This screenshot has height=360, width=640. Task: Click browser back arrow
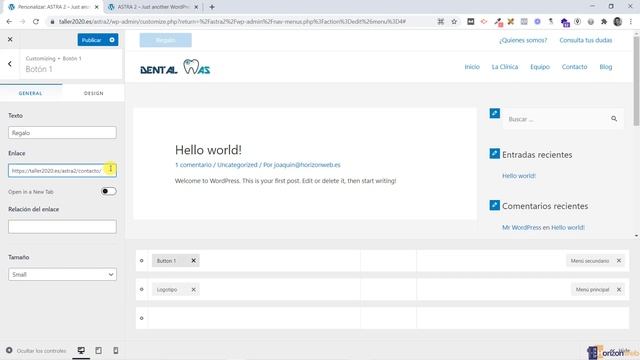(x=9, y=22)
